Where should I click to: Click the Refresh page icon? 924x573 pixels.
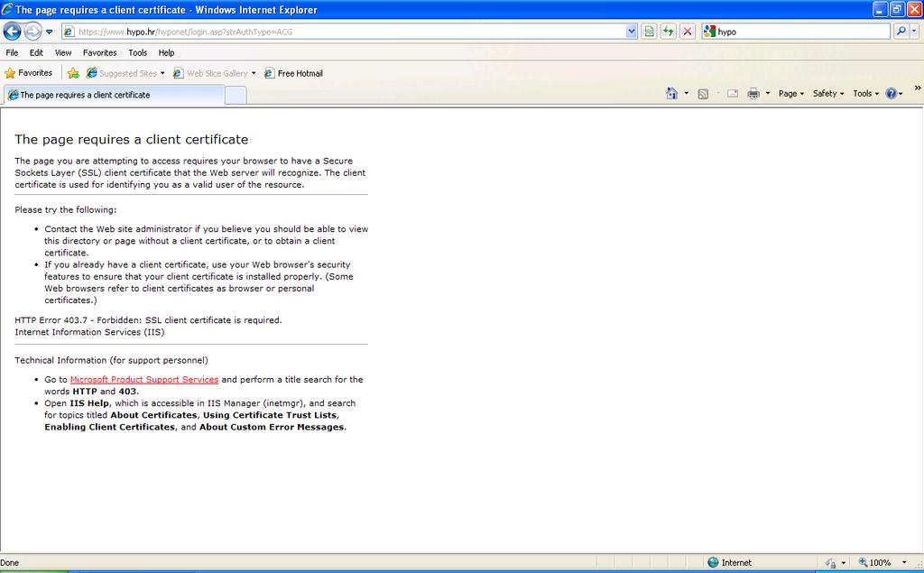[668, 32]
